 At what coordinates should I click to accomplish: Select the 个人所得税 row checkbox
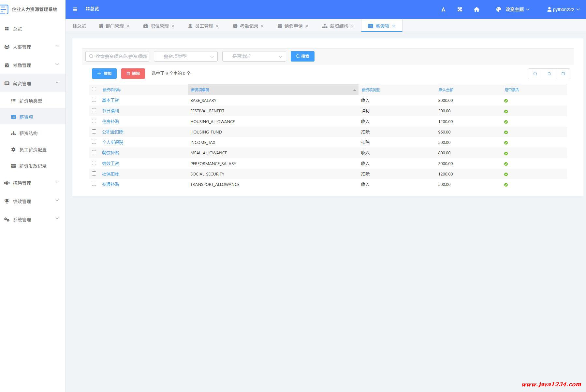pyautogui.click(x=94, y=142)
